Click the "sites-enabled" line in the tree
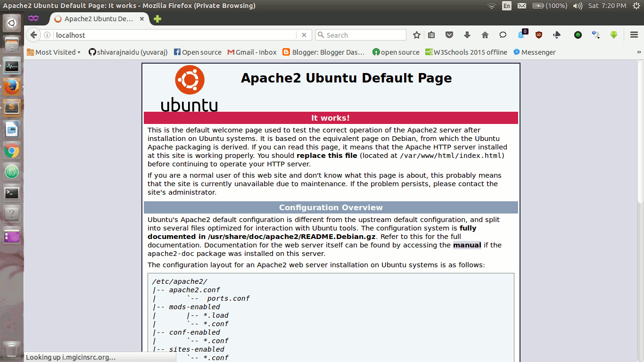Viewport: 644px width, 362px height. click(197, 349)
